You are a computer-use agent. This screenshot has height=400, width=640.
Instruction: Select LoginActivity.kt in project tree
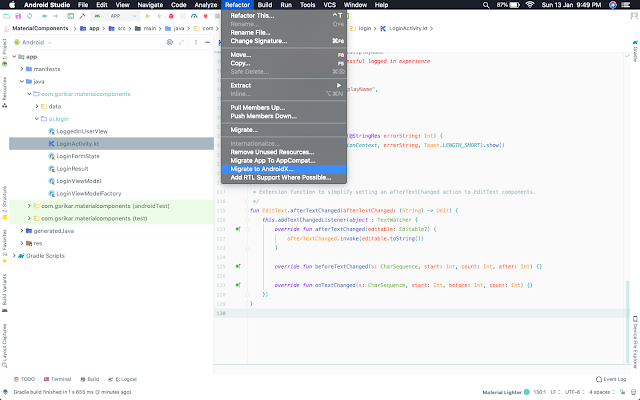pyautogui.click(x=111, y=144)
